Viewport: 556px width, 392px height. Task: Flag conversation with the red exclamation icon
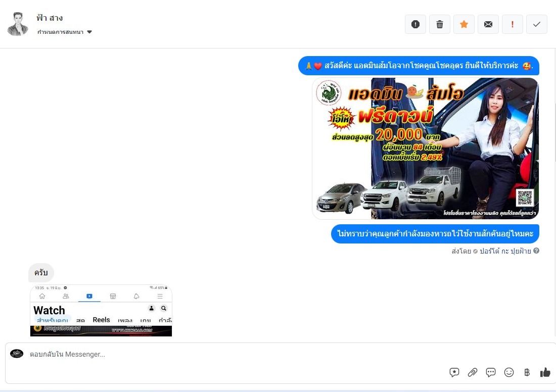click(x=513, y=24)
